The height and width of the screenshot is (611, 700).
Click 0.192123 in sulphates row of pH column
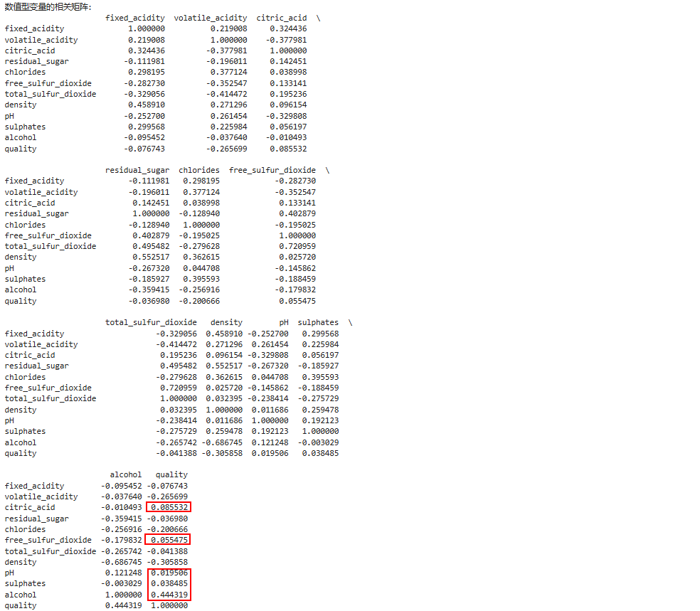270,431
